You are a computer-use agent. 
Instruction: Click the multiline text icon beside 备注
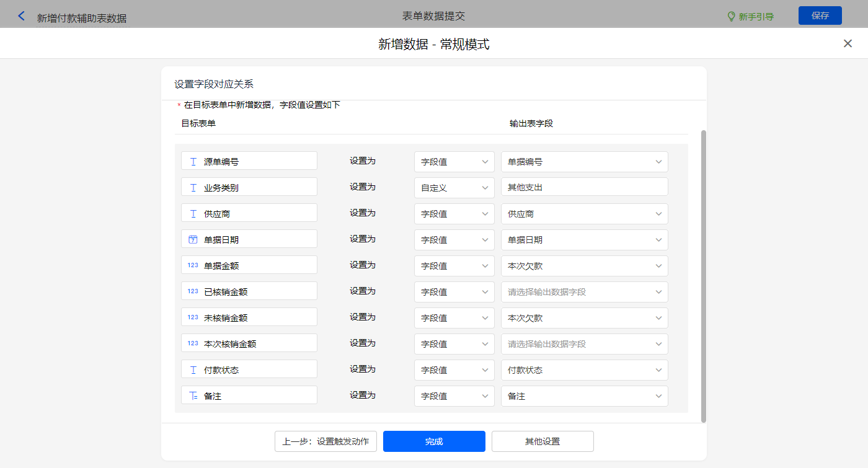(x=193, y=395)
